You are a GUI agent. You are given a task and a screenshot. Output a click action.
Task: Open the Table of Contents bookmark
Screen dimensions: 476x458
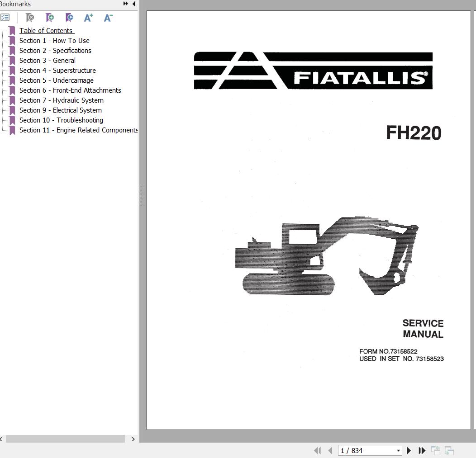tap(47, 31)
